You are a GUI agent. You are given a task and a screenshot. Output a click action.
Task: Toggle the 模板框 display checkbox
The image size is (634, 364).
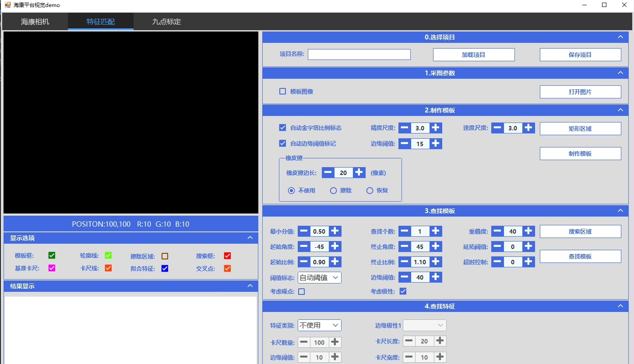point(52,255)
